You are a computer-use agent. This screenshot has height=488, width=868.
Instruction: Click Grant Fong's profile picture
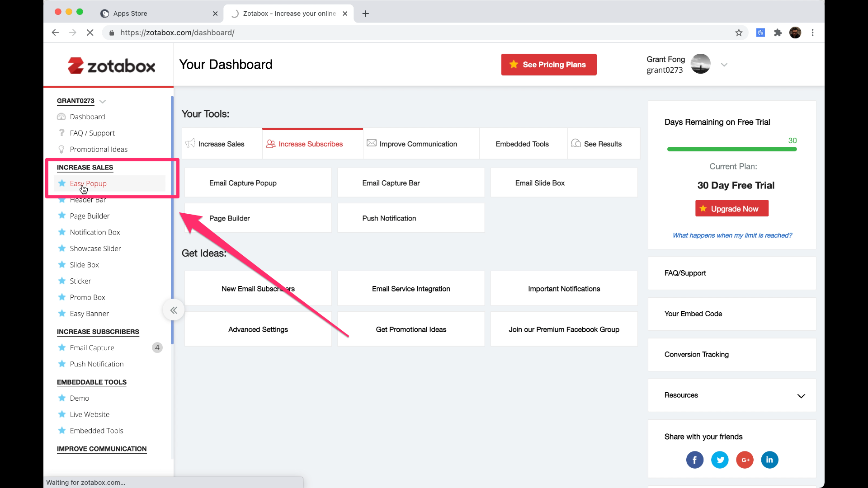(x=700, y=64)
